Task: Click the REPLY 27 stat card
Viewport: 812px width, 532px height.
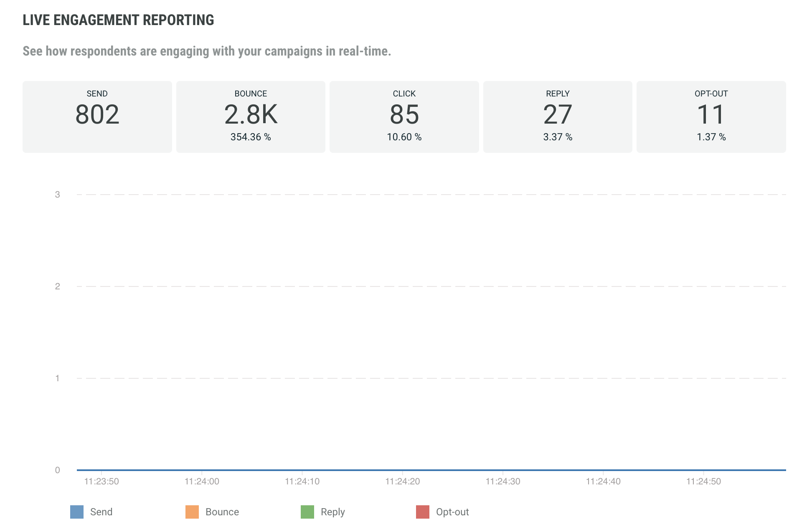Action: 558,117
